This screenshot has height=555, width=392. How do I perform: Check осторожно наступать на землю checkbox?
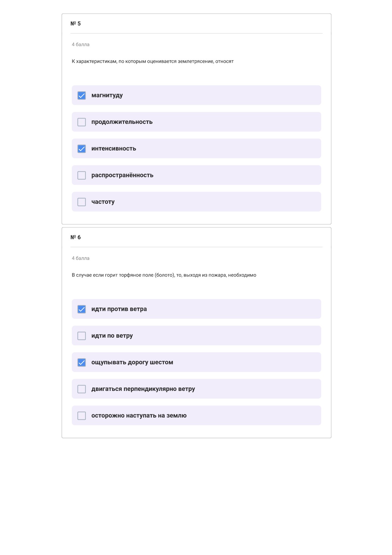[x=82, y=415]
